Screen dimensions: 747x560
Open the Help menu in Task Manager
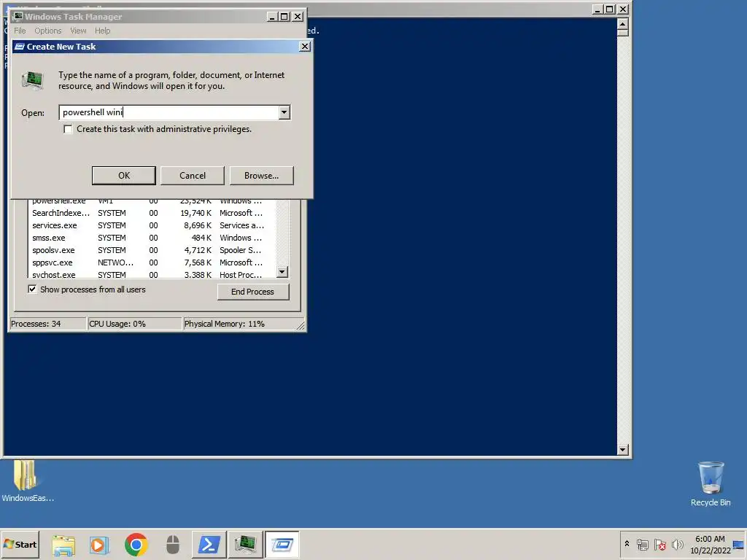[102, 31]
